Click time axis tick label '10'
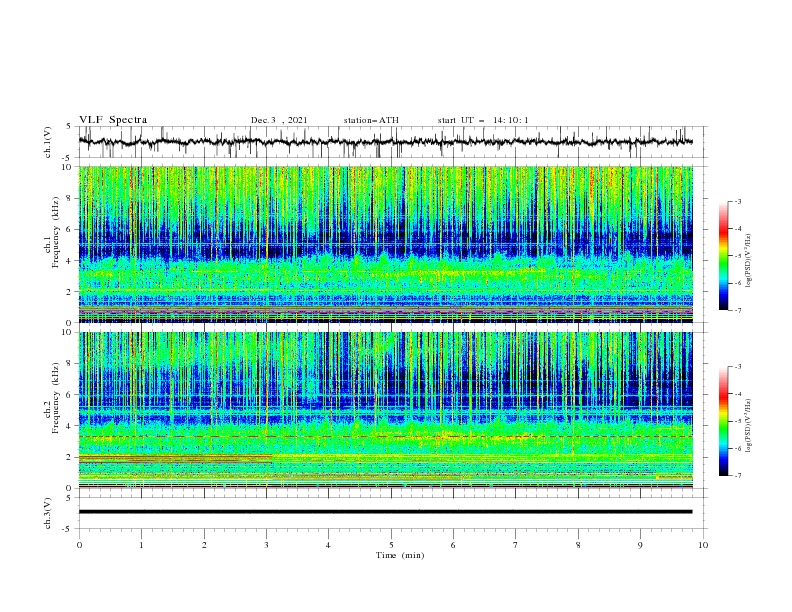This screenshot has width=792, height=612. point(703,545)
